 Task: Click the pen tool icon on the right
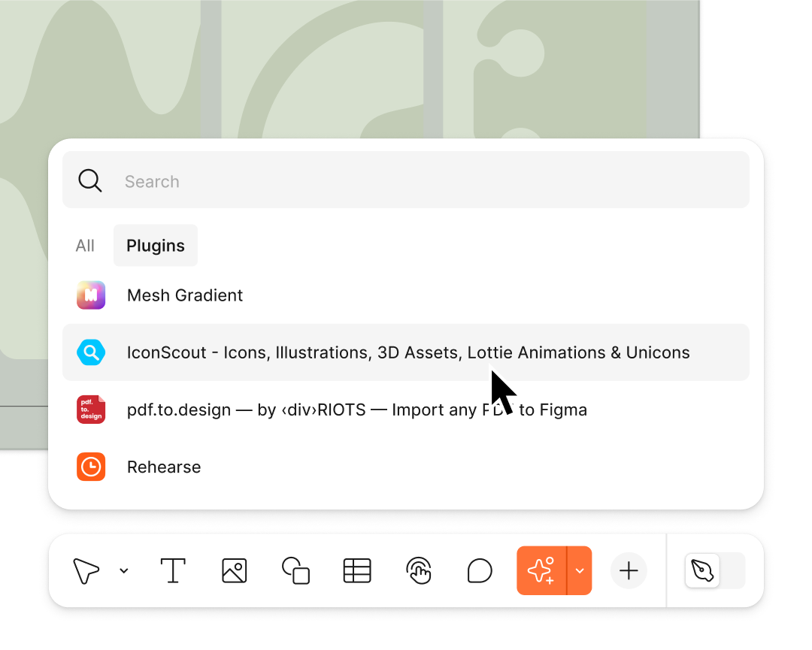pos(702,571)
